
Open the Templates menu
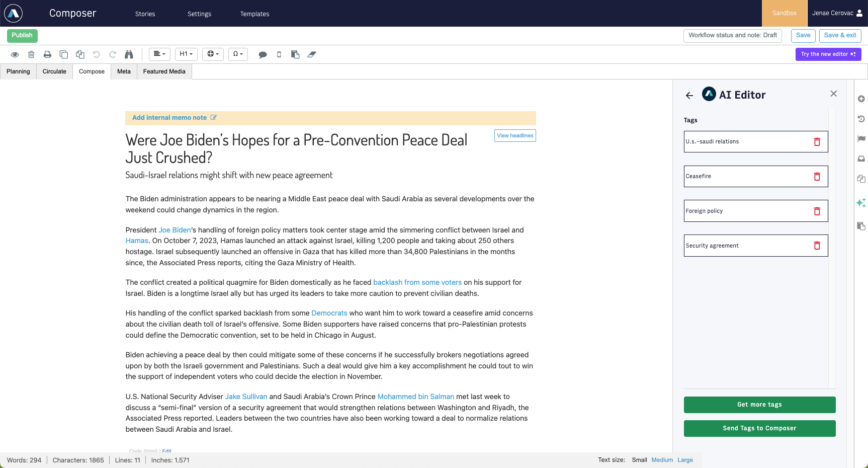pos(254,14)
